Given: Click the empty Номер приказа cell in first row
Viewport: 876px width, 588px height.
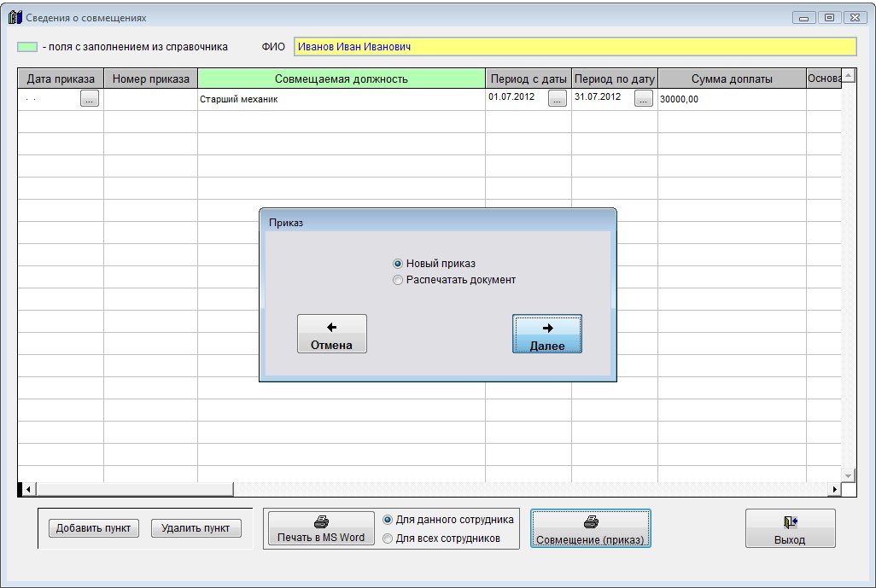Looking at the screenshot, I should pyautogui.click(x=151, y=99).
